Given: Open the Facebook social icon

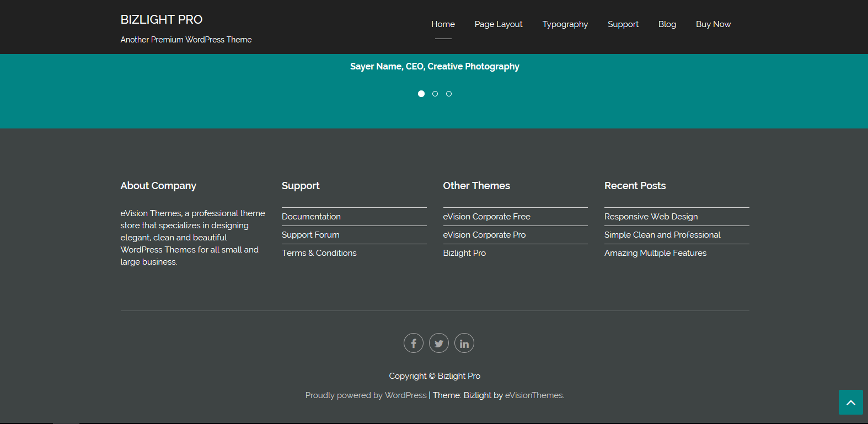Looking at the screenshot, I should click(x=413, y=343).
